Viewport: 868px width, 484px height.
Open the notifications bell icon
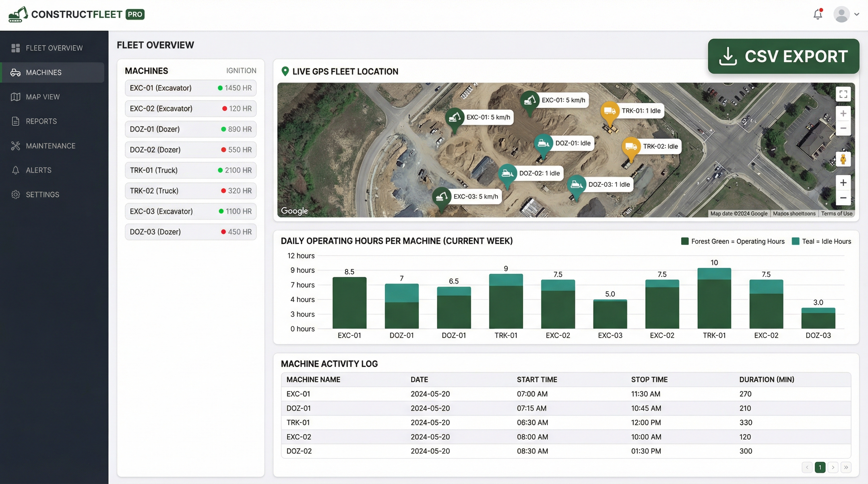818,14
